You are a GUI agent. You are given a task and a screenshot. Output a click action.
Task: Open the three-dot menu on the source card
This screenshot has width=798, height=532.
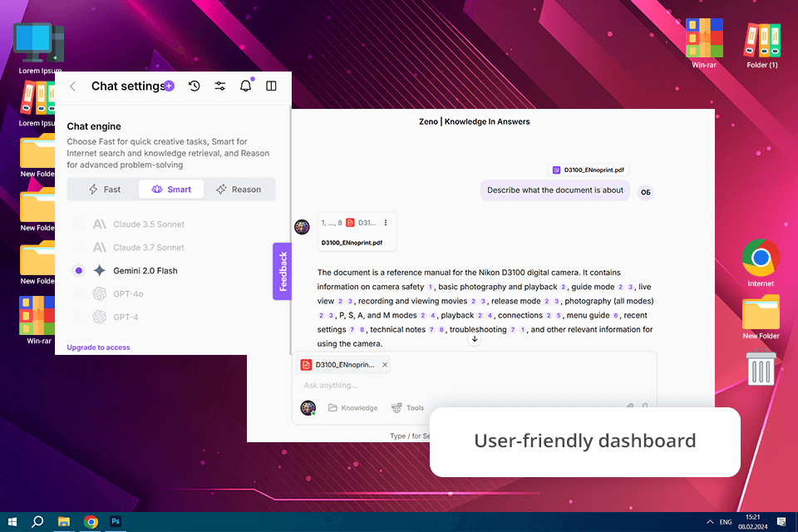pos(386,223)
